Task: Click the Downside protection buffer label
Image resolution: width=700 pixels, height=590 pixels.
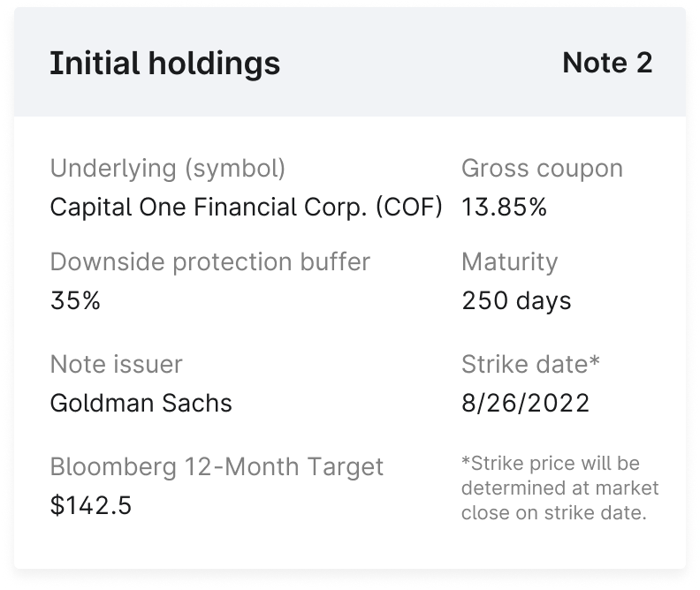Action: [x=209, y=262]
